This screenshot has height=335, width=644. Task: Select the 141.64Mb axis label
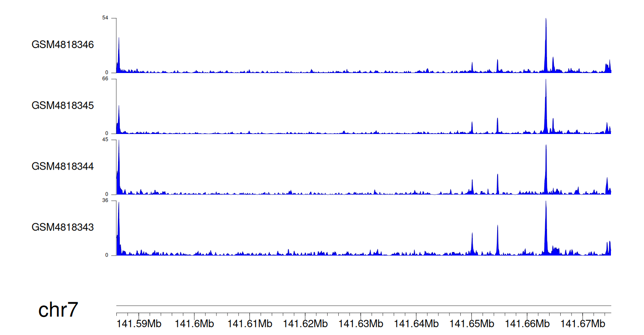pos(416,323)
